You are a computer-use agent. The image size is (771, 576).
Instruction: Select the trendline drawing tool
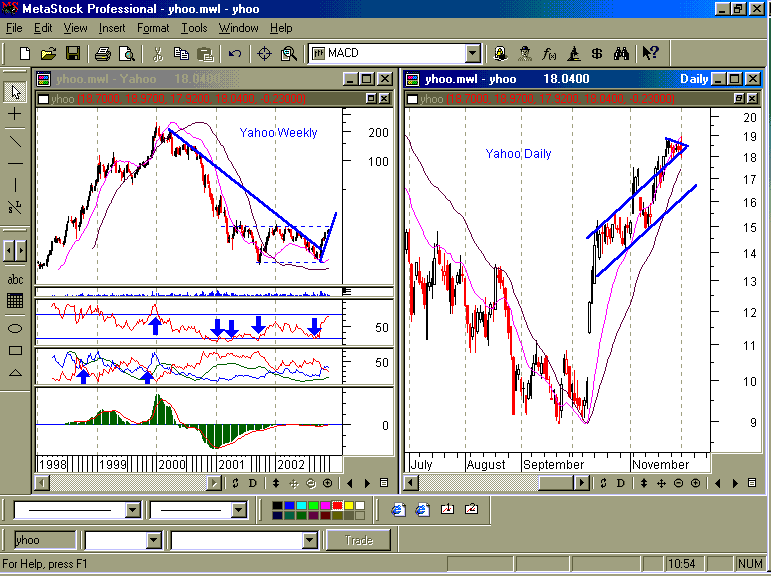(15, 142)
